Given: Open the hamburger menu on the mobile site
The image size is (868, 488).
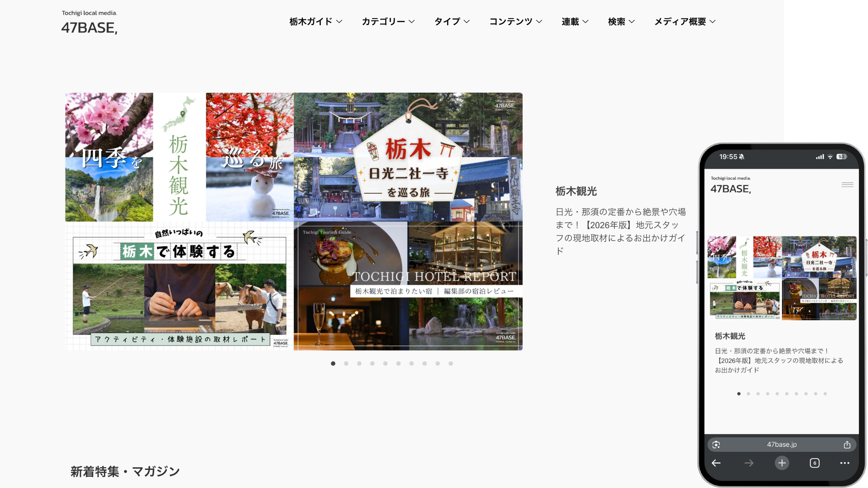Looking at the screenshot, I should click(x=847, y=184).
